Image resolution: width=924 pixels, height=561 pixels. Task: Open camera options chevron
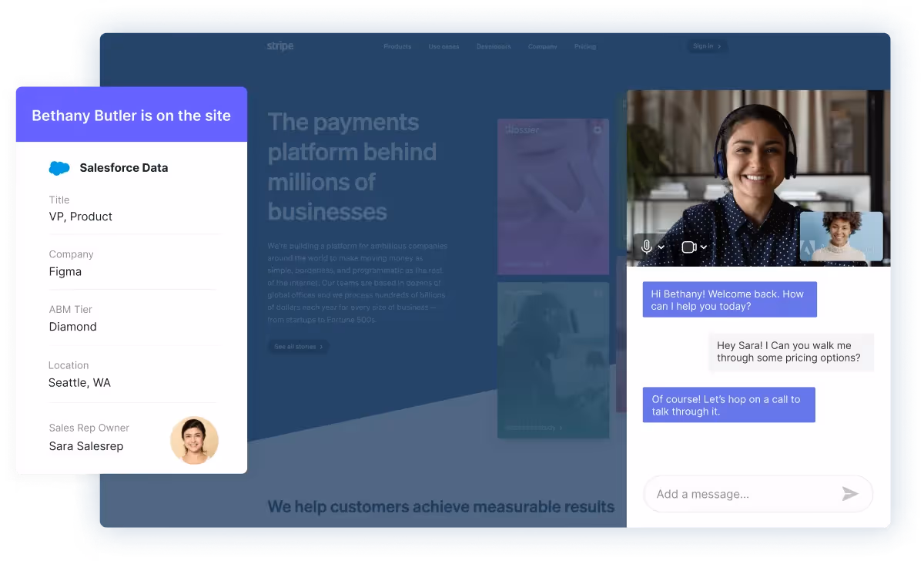tap(704, 247)
